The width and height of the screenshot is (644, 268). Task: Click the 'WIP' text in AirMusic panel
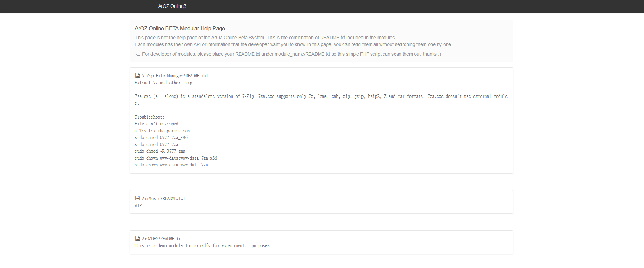138,206
